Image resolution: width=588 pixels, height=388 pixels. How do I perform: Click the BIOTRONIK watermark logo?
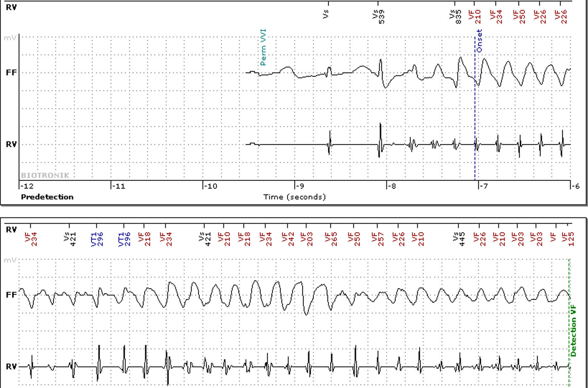pyautogui.click(x=45, y=175)
